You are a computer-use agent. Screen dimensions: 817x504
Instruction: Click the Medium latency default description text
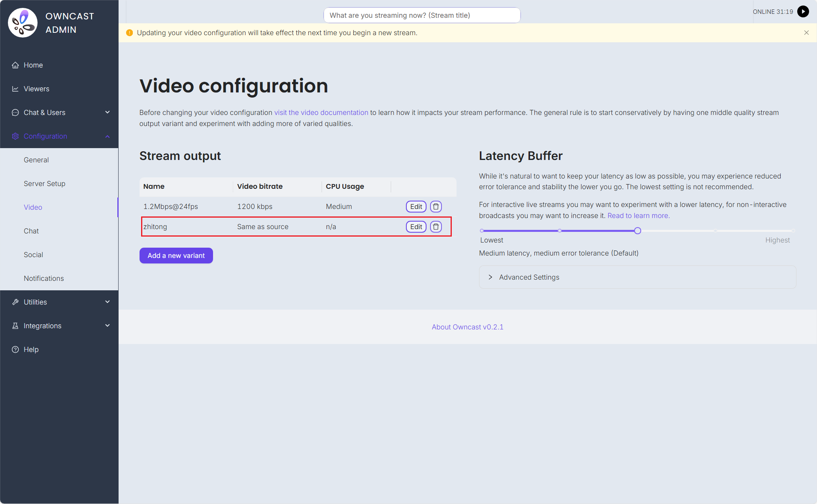[559, 253]
